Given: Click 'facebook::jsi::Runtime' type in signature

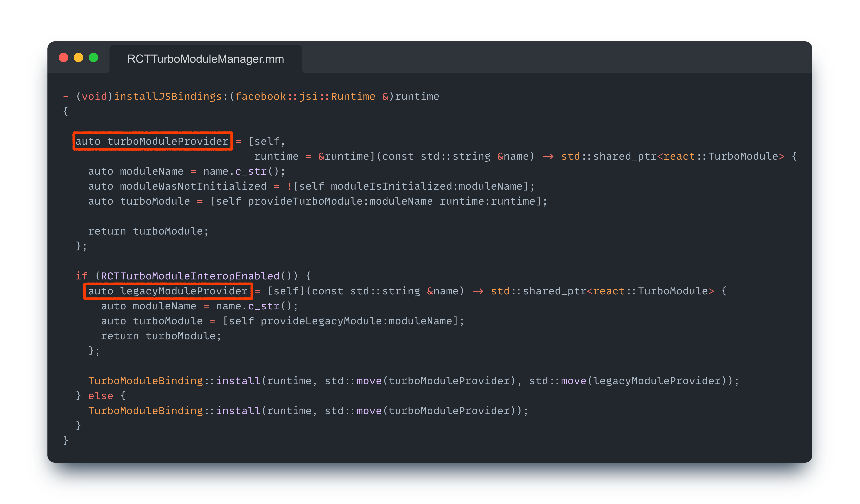Looking at the screenshot, I should pos(305,96).
